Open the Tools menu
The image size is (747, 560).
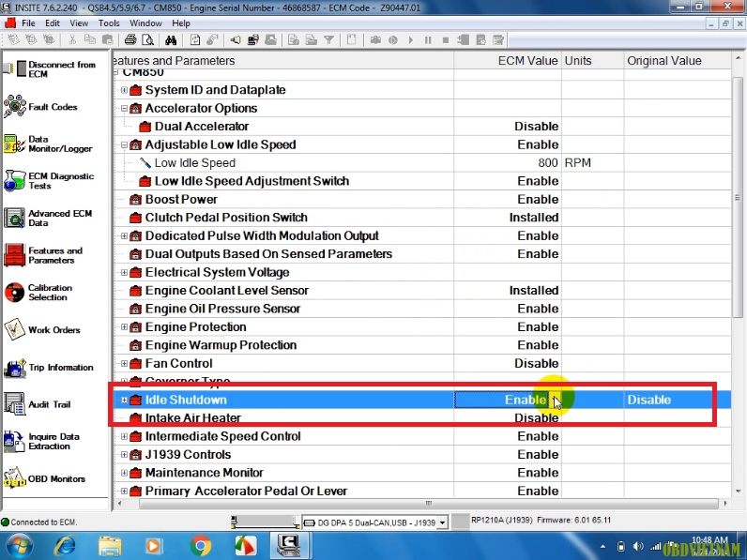pos(109,23)
